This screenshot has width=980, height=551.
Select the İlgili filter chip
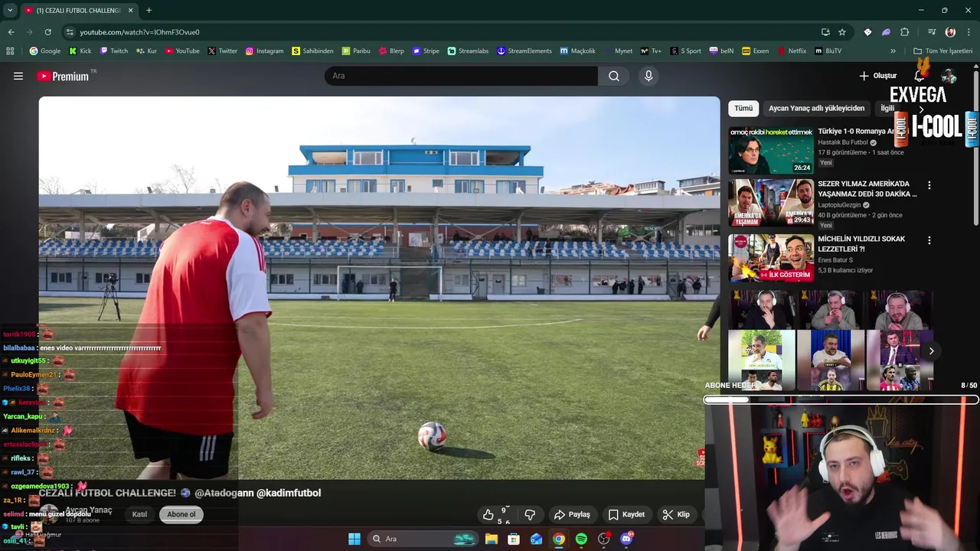(x=887, y=108)
